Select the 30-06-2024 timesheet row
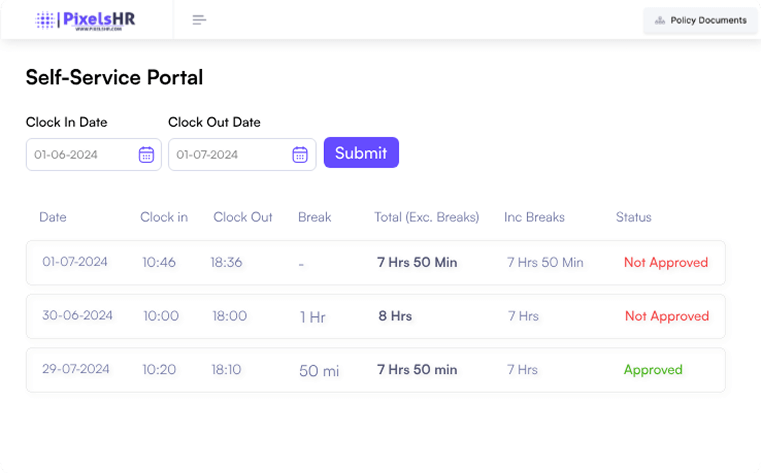Image resolution: width=761 pixels, height=473 pixels. point(375,316)
